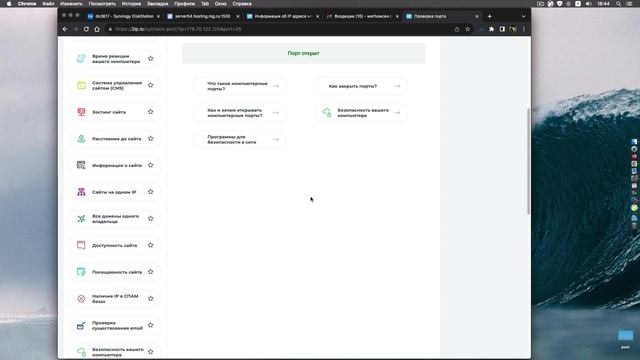The image size is (640, 360).
Task: Click arrow on 'Как закрыть порты?'
Action: pos(397,86)
